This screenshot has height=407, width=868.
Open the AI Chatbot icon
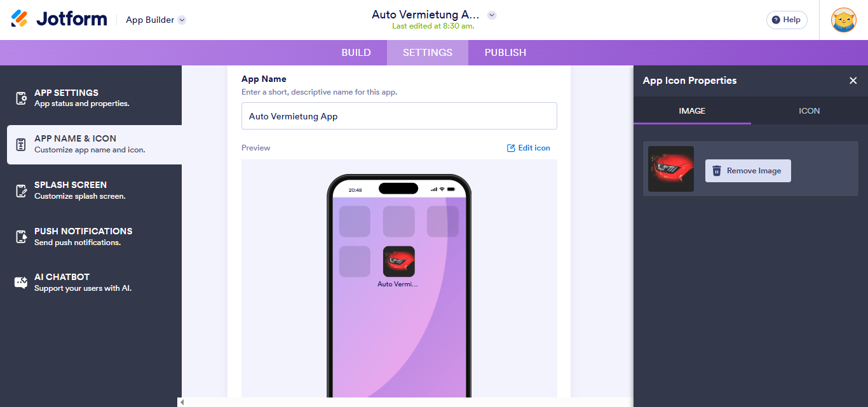point(21,283)
